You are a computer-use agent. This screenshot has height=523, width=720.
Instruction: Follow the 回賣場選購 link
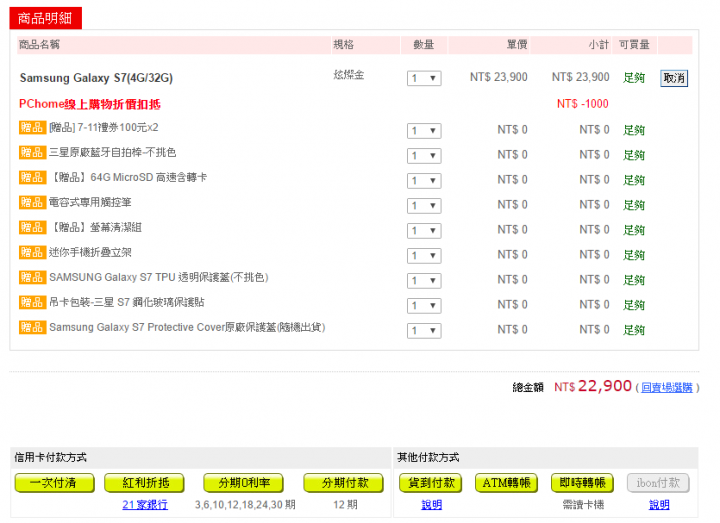tap(667, 388)
